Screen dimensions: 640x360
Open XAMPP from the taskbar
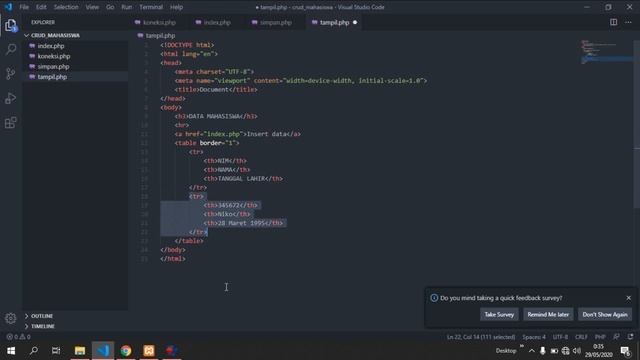pos(149,351)
